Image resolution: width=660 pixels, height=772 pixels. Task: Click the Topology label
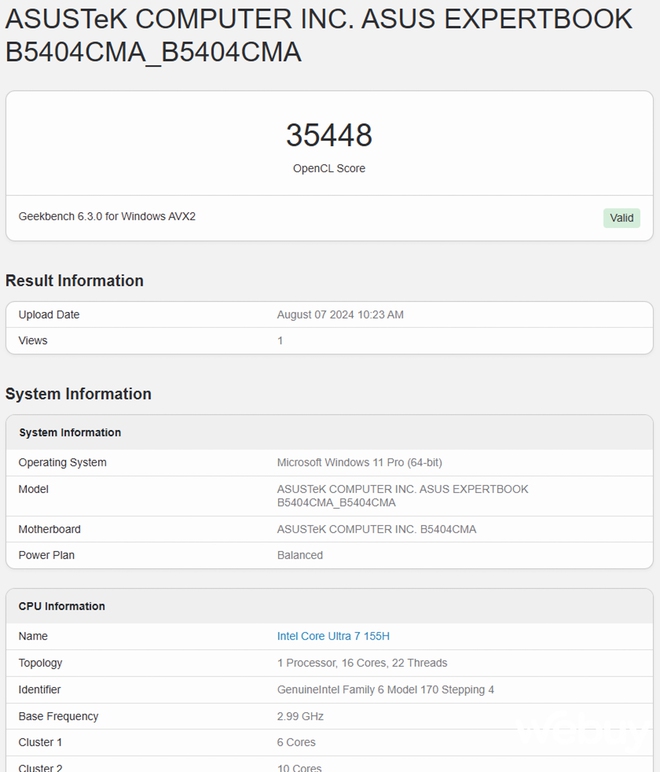tap(40, 663)
